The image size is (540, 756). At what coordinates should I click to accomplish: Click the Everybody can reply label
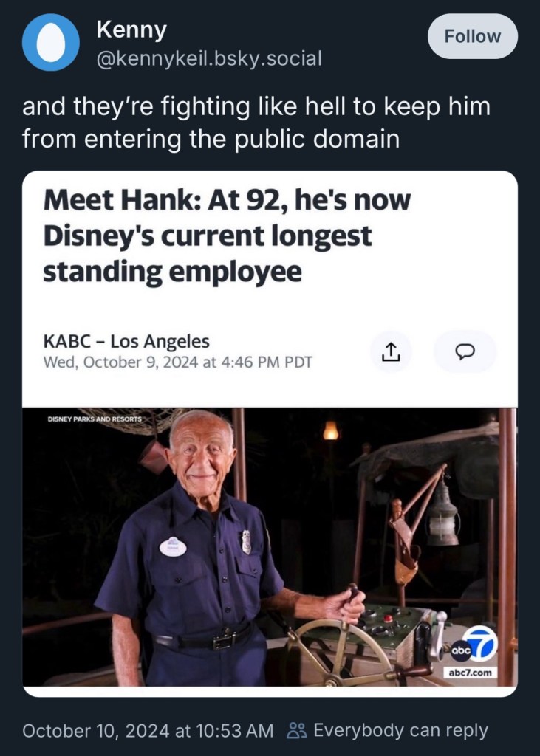[x=400, y=730]
